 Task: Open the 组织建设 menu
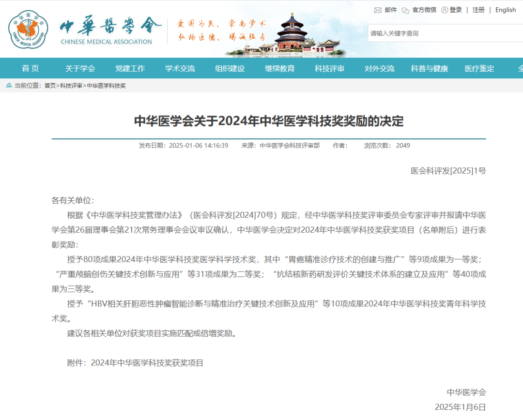click(x=230, y=68)
